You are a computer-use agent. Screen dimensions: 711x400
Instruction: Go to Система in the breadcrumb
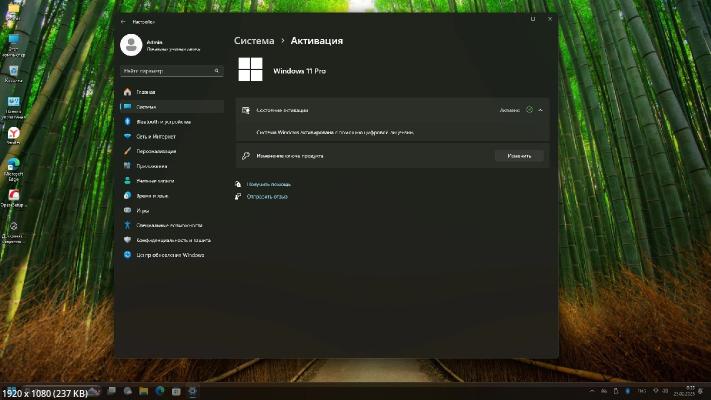click(x=254, y=41)
